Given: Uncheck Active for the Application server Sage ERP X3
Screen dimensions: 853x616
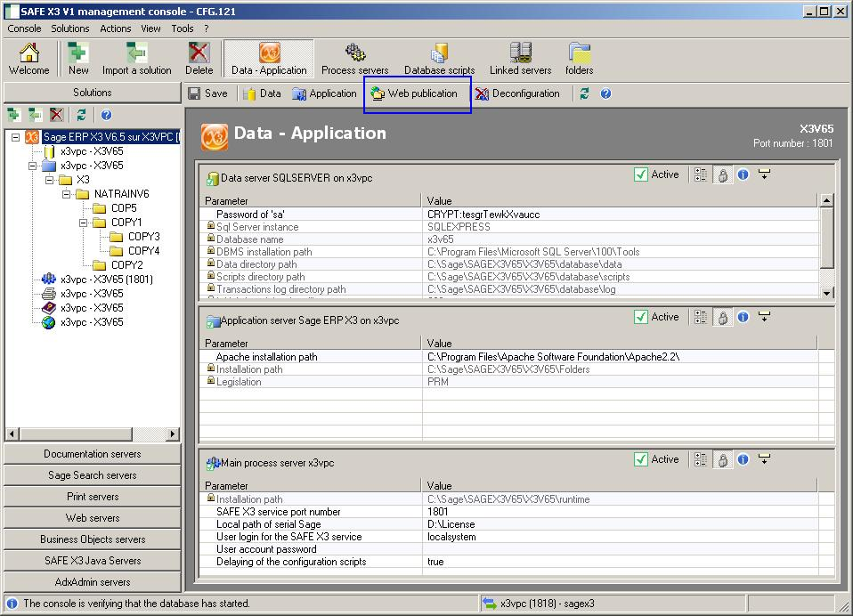Looking at the screenshot, I should coord(641,317).
